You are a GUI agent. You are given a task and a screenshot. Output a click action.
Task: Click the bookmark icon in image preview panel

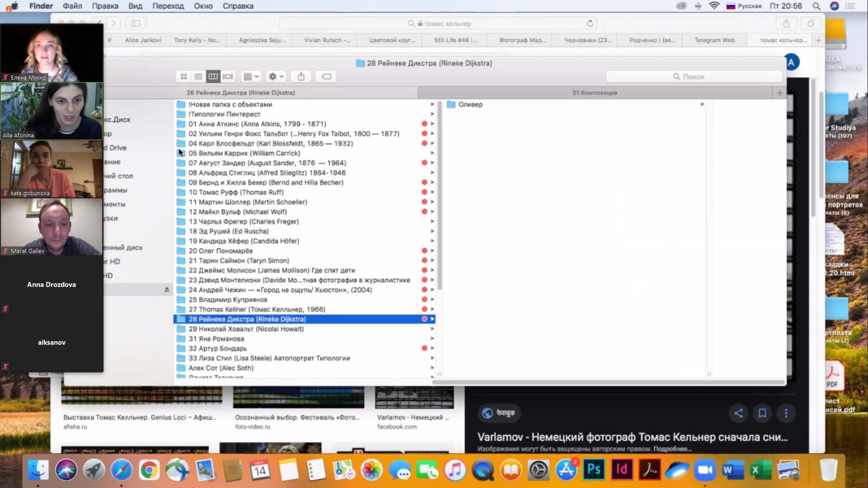coord(762,413)
